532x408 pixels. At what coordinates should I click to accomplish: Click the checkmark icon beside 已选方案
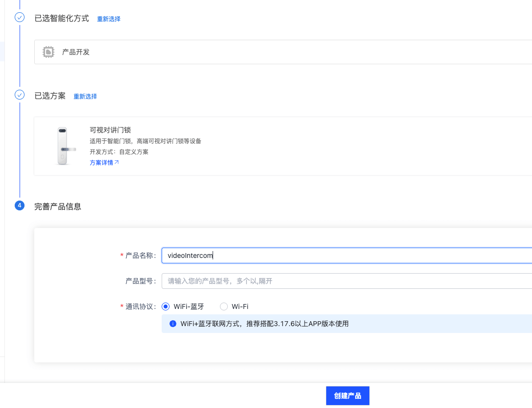tap(20, 95)
